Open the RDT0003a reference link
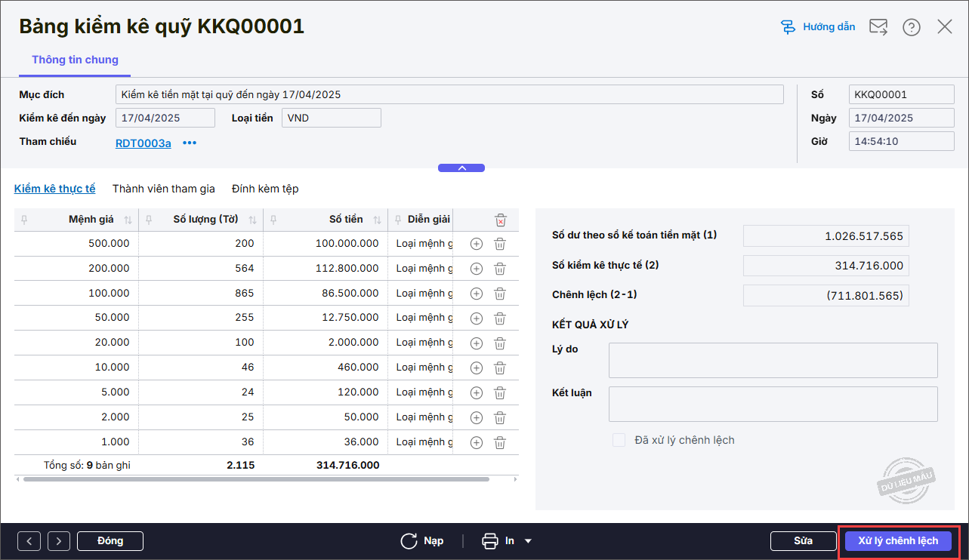 (143, 143)
